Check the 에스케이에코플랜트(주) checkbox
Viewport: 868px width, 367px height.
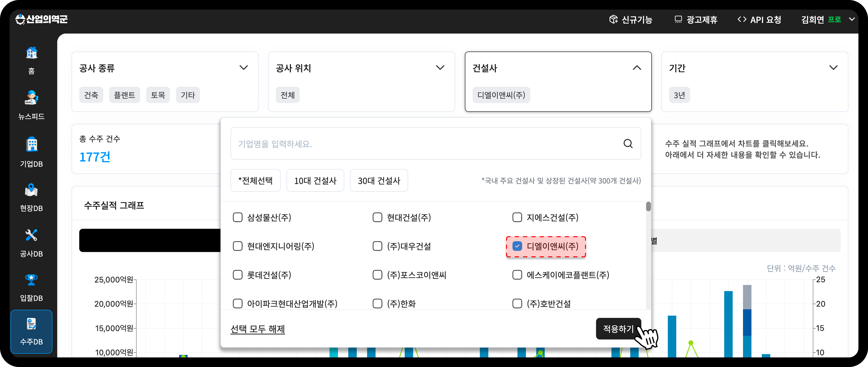517,275
